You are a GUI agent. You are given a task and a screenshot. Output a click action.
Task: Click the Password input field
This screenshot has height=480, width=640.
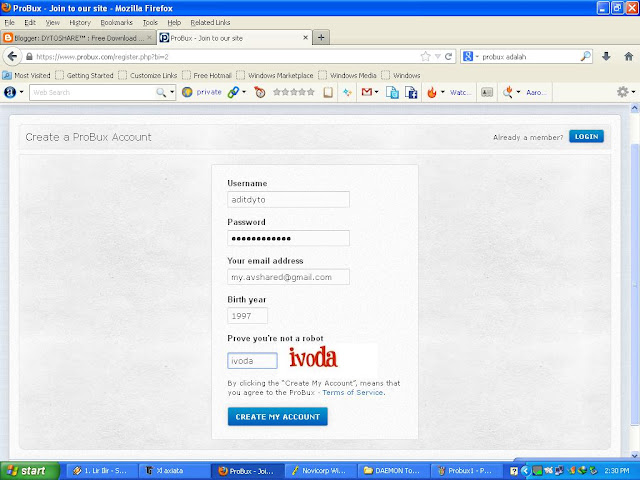coord(288,238)
